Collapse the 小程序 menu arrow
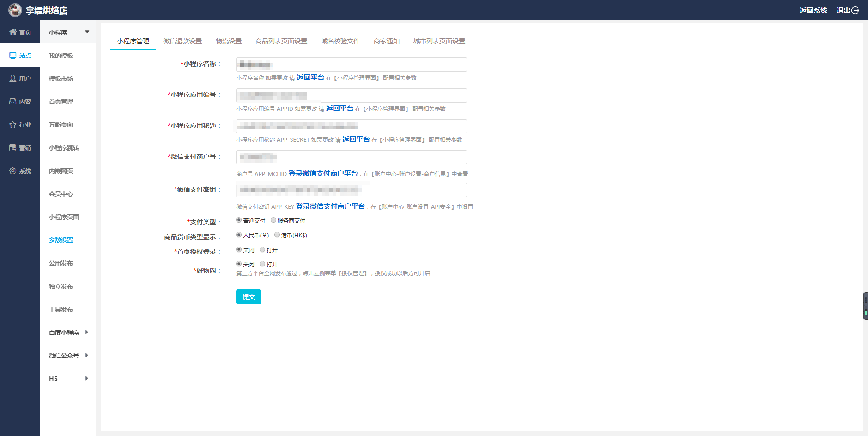Screen dimensions: 868x436 87,32
